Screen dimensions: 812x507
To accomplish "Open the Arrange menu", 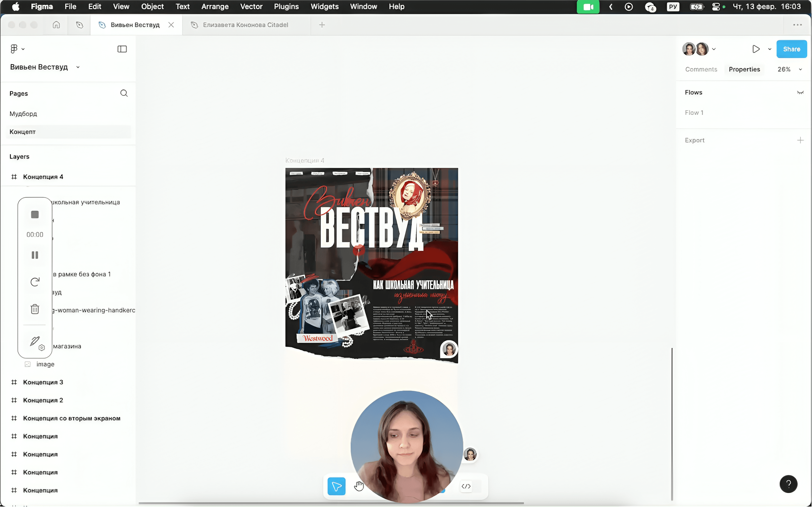I will click(215, 7).
